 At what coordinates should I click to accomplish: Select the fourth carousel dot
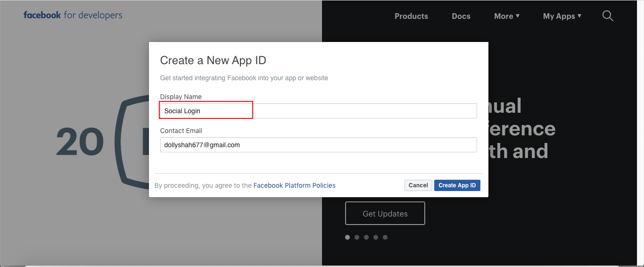pyautogui.click(x=376, y=237)
